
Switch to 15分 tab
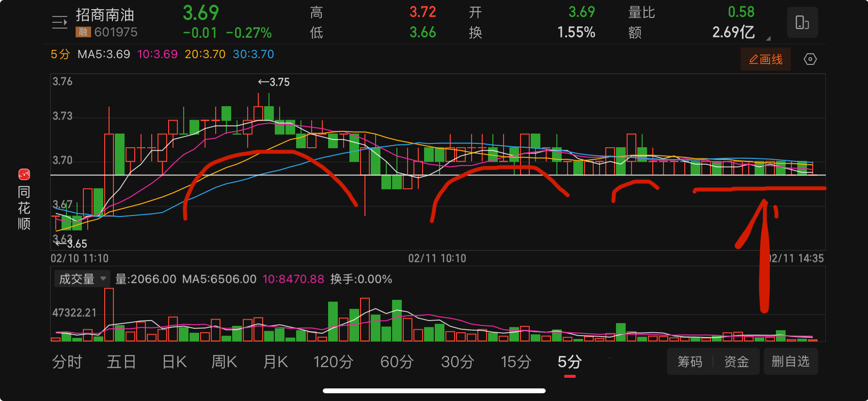coord(516,362)
